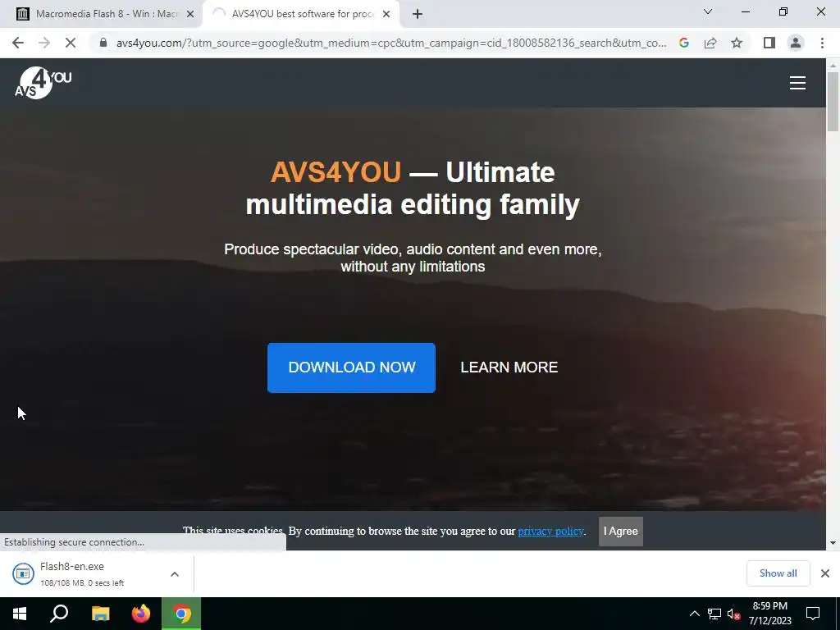This screenshot has width=840, height=630.
Task: Bookmark this page with the star
Action: [737, 43]
